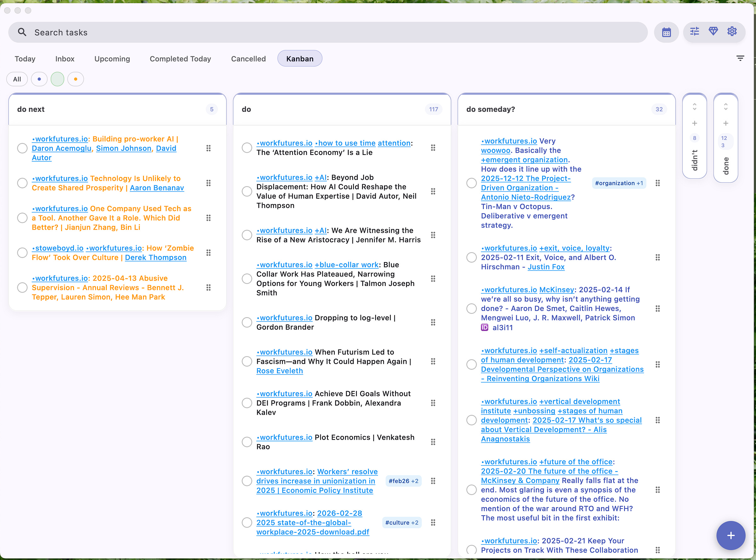Click drag handle of Plot Economics task
The image size is (756, 560).
point(433,442)
